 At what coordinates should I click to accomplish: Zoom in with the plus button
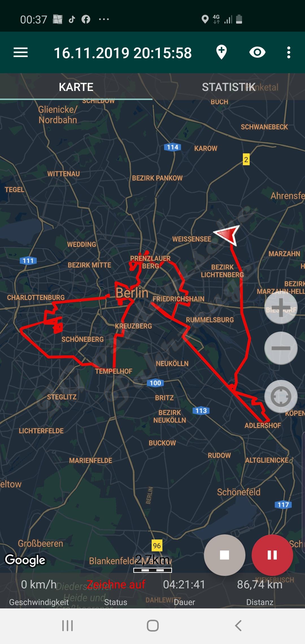click(281, 308)
